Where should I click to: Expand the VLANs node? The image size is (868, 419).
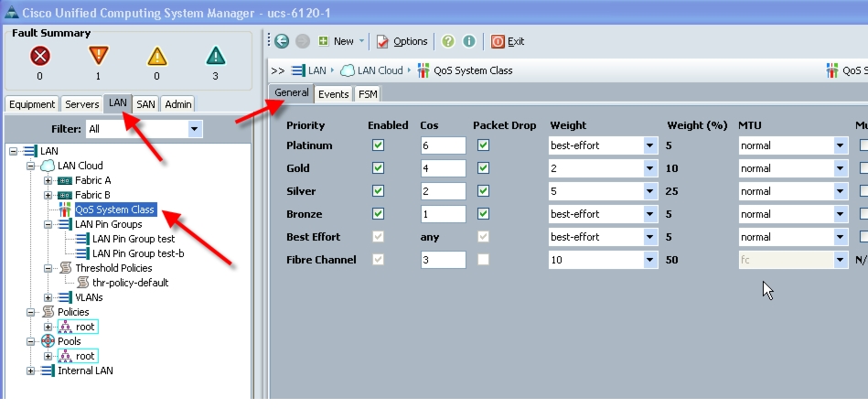click(48, 297)
